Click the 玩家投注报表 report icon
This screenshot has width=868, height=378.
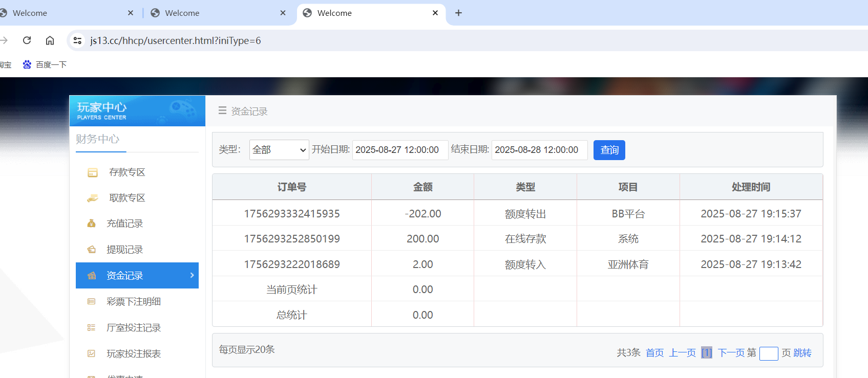pyautogui.click(x=92, y=353)
